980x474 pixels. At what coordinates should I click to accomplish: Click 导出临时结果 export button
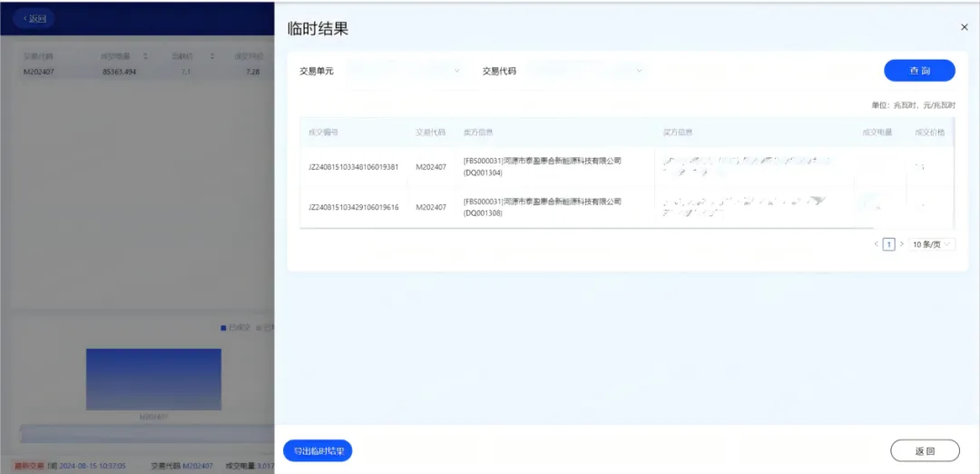coord(318,451)
